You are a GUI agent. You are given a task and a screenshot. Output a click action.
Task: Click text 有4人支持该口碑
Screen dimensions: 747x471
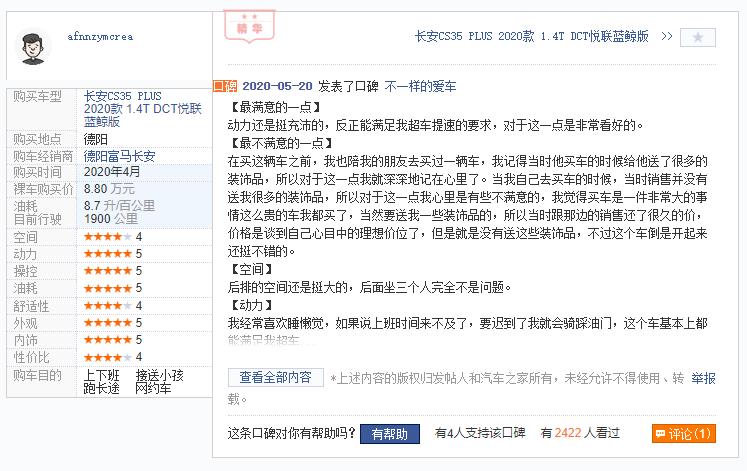click(480, 433)
